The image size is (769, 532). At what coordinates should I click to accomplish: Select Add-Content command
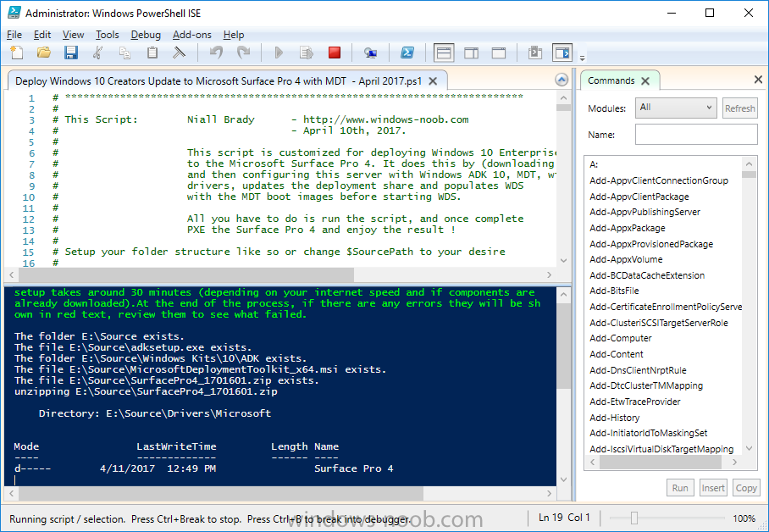(616, 354)
